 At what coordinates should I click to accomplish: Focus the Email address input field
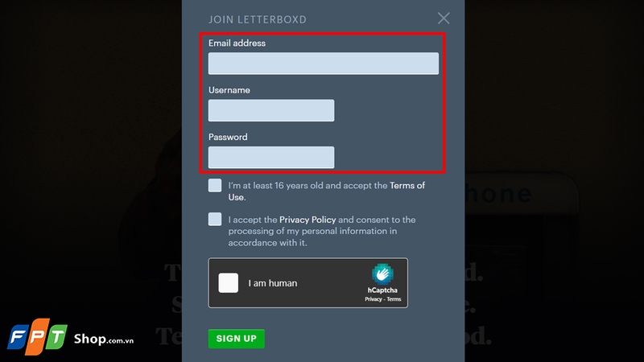[x=324, y=64]
